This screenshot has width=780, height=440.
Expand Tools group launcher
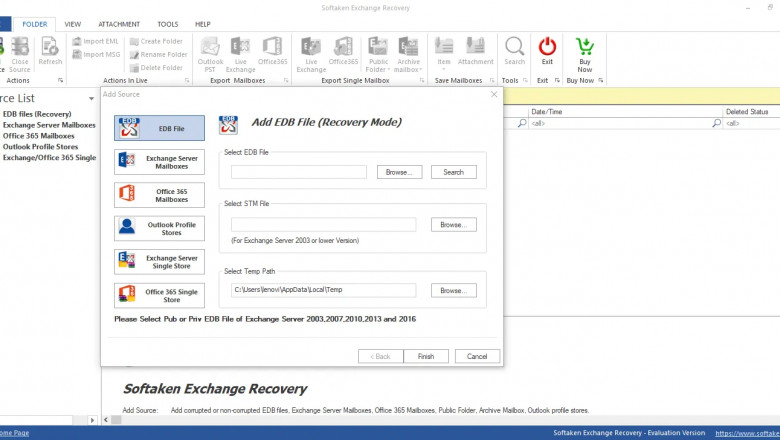point(525,81)
